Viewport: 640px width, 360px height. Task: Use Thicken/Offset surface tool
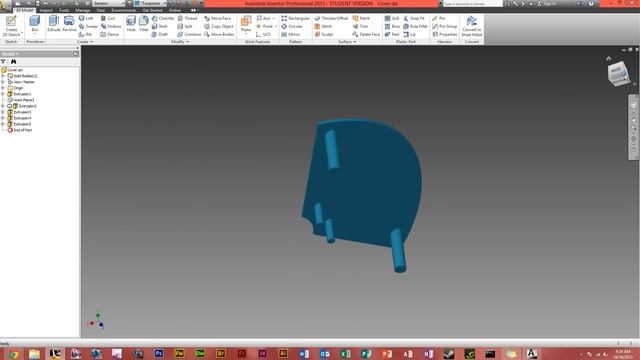(331, 18)
